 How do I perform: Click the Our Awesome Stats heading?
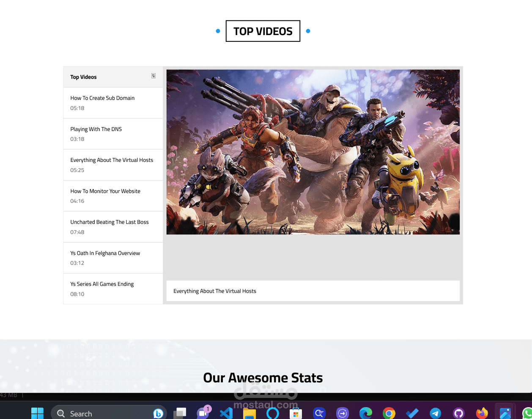[x=263, y=378]
